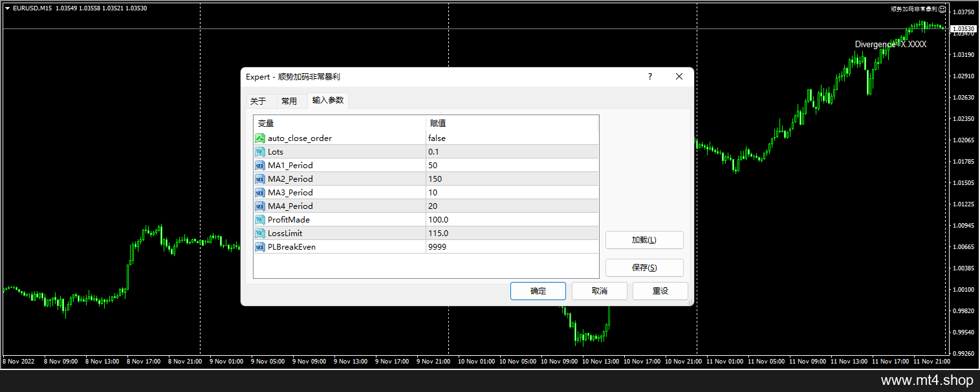Click the PLBreakEven integer type icon
Viewport: 980px width, 392px height.
pyautogui.click(x=259, y=246)
